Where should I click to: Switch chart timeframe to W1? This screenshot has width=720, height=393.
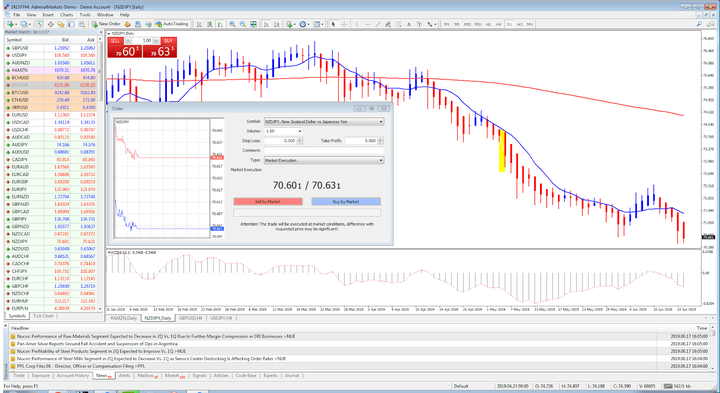519,24
